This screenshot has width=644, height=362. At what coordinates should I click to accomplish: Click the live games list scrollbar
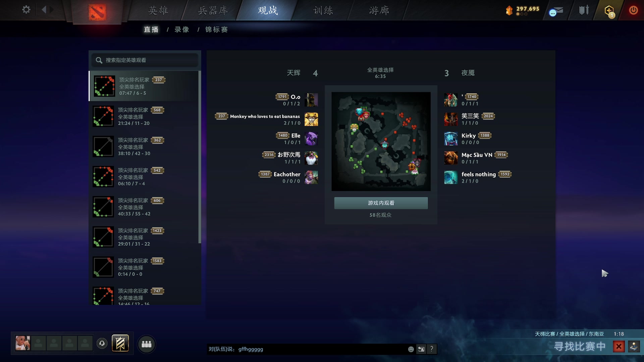[x=200, y=157]
